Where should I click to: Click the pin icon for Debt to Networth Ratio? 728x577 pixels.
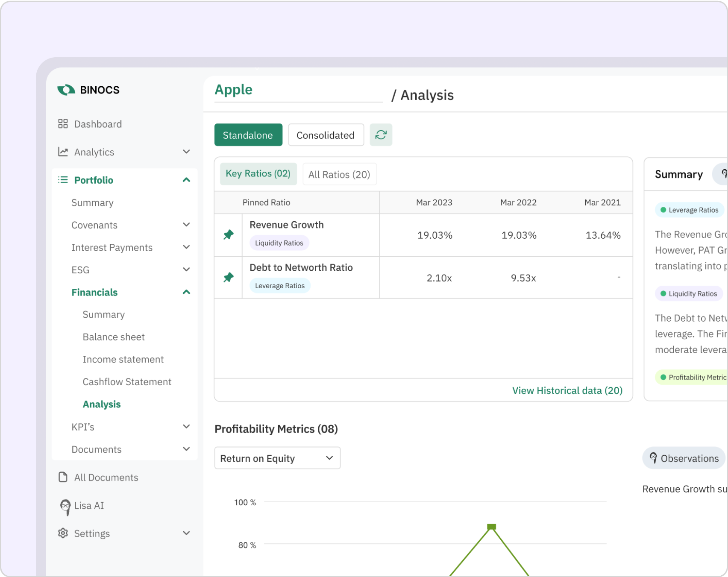click(x=229, y=278)
